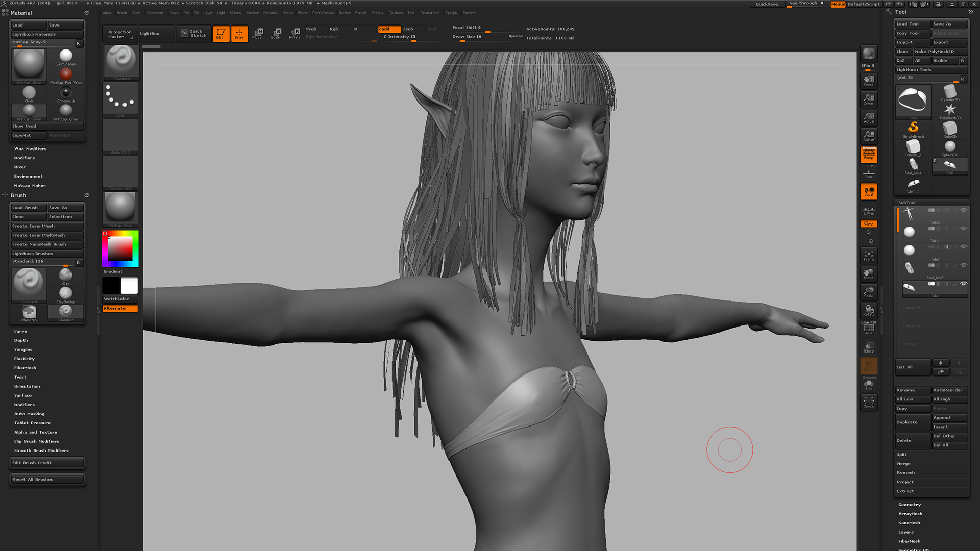Click the current stroke Dots thumbnail
Viewport: 980px width, 551px height.
[x=120, y=99]
